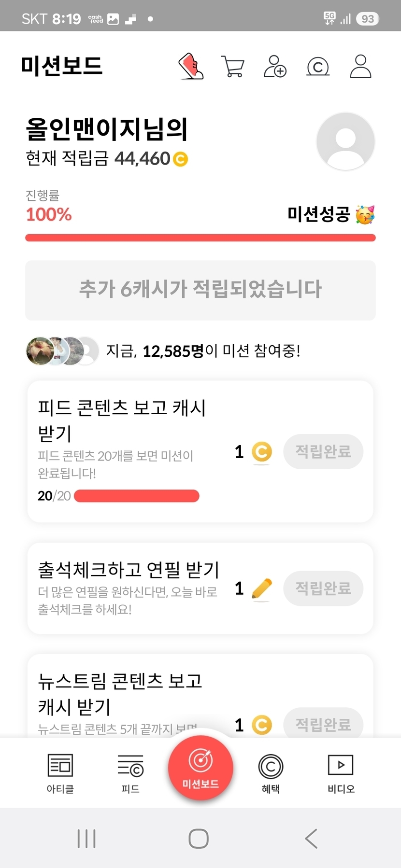Tap 적립완료 button for attendance check mission
Screen dimensions: 401x868
tap(323, 588)
